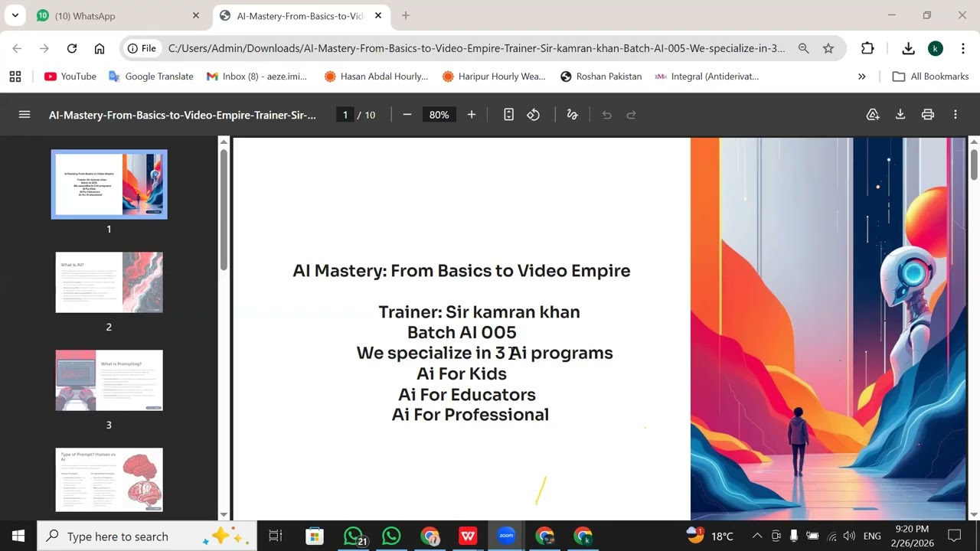
Task: Open the volume control in tray
Action: click(x=849, y=536)
